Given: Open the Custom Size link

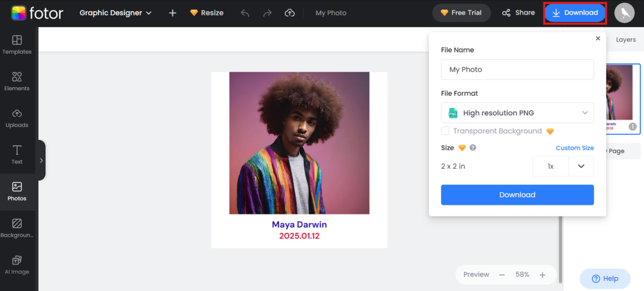Looking at the screenshot, I should coord(575,148).
